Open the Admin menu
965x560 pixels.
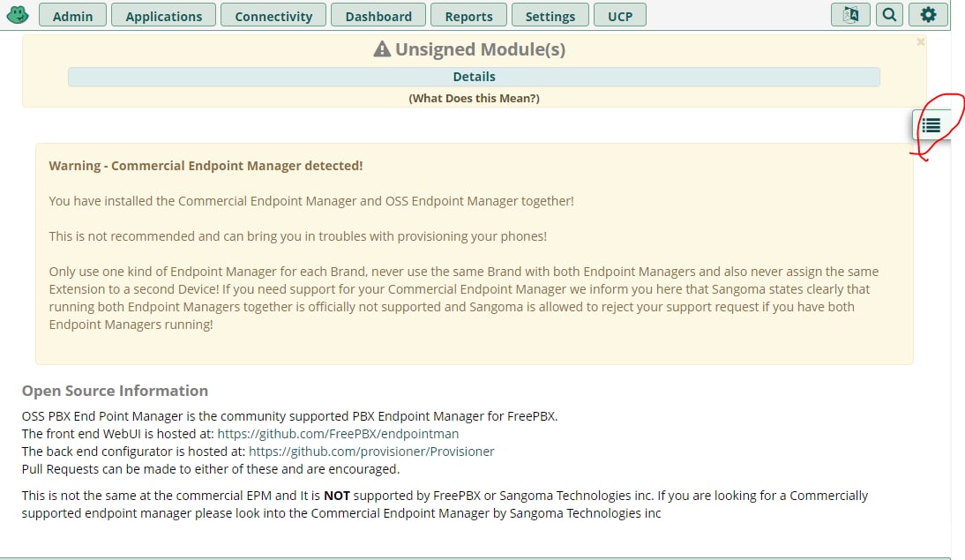(x=72, y=15)
